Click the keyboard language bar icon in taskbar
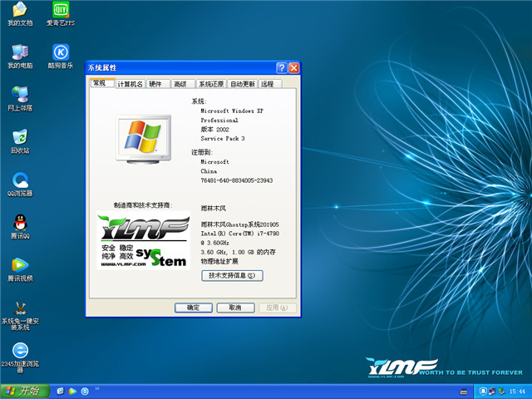The image size is (532, 399). click(x=463, y=392)
